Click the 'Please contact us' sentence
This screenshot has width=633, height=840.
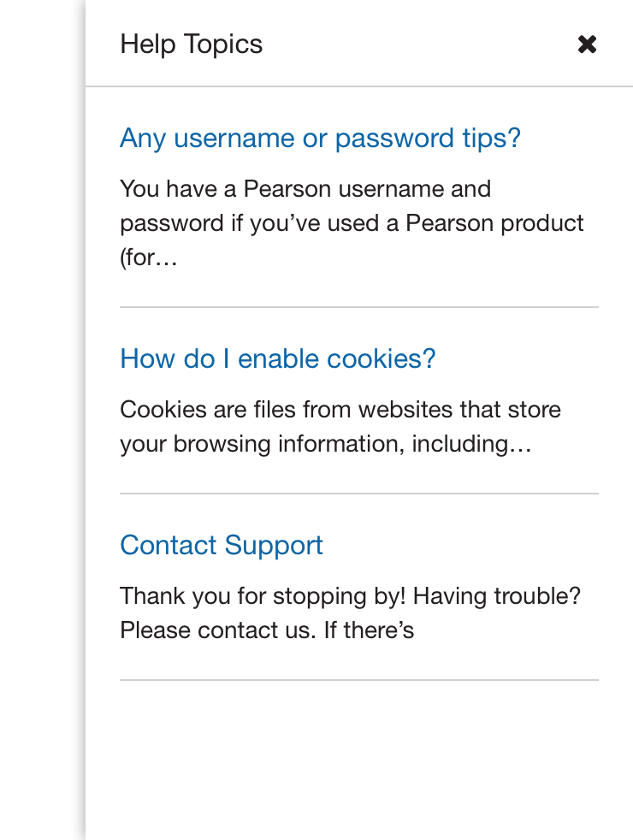click(x=217, y=630)
